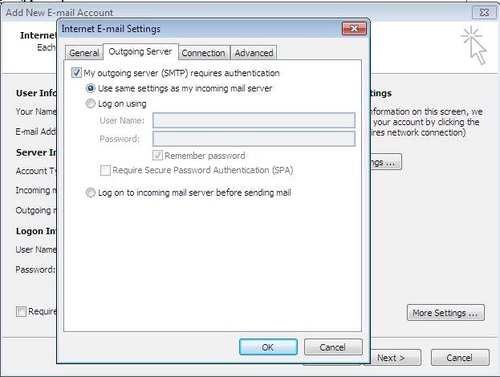This screenshot has width=500, height=377.
Task: Enable Require Secure Password Authentication (SPA)
Action: (105, 170)
